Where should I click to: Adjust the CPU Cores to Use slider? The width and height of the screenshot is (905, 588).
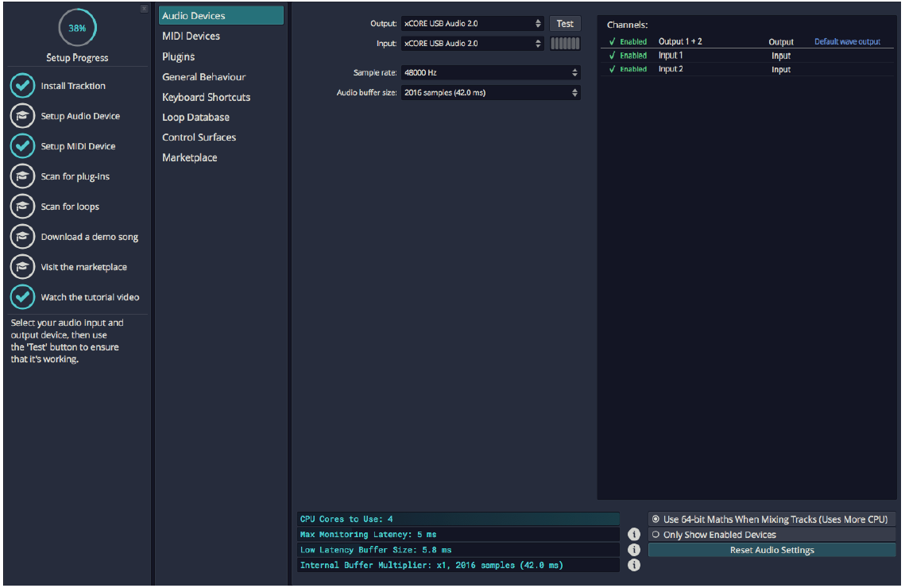tap(458, 519)
